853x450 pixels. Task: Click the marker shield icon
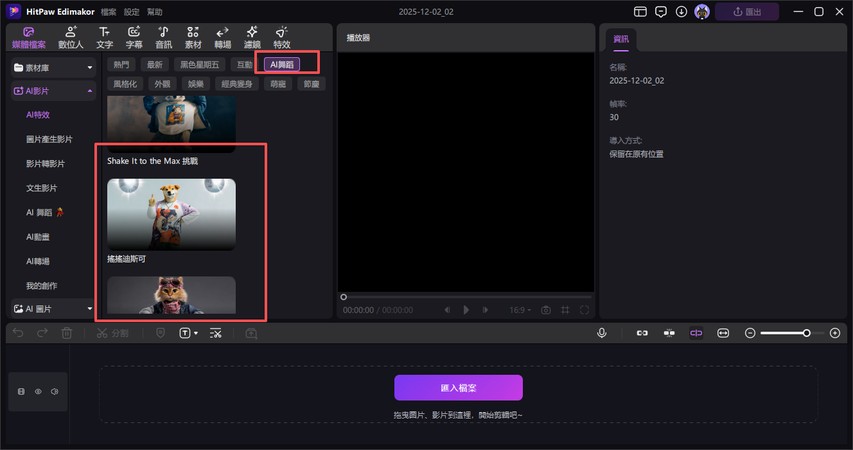(160, 333)
